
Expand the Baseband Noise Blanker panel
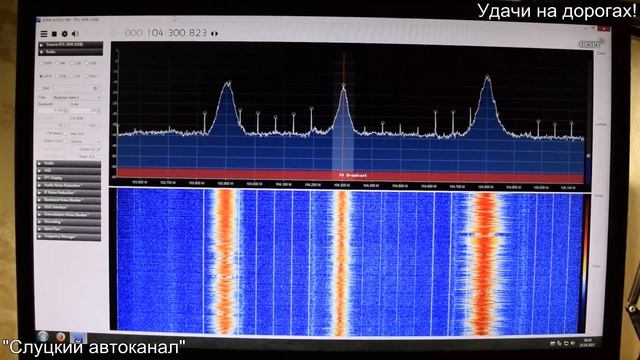click(x=69, y=200)
